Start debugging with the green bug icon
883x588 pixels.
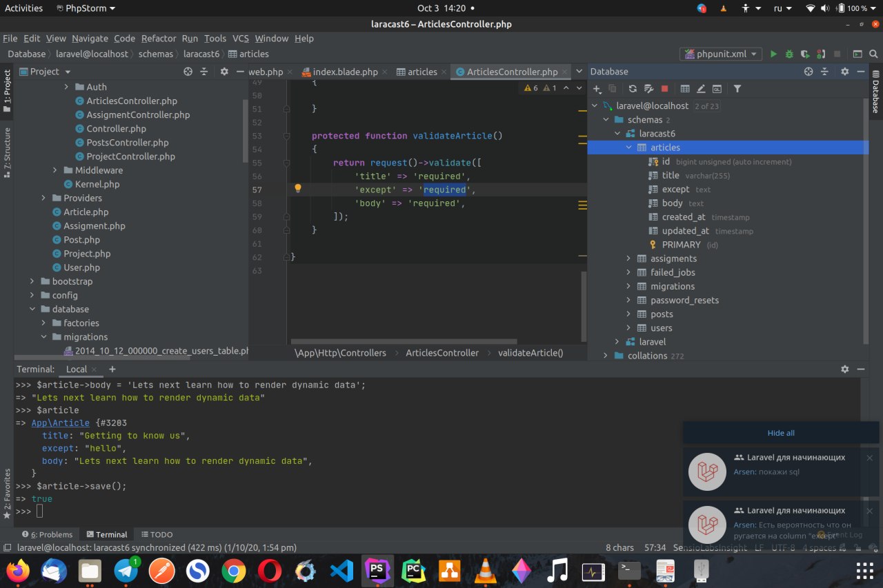coord(789,54)
